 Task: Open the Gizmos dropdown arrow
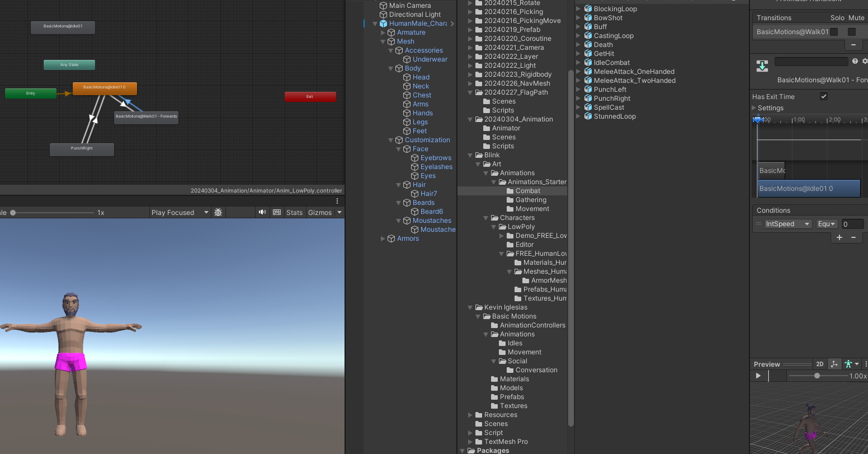tap(339, 212)
